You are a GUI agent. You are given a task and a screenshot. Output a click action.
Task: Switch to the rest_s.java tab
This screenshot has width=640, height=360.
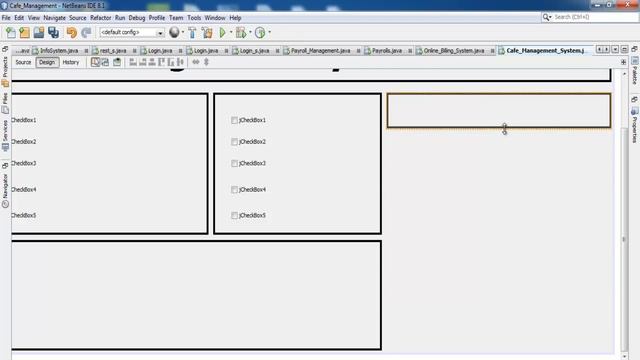click(x=113, y=51)
